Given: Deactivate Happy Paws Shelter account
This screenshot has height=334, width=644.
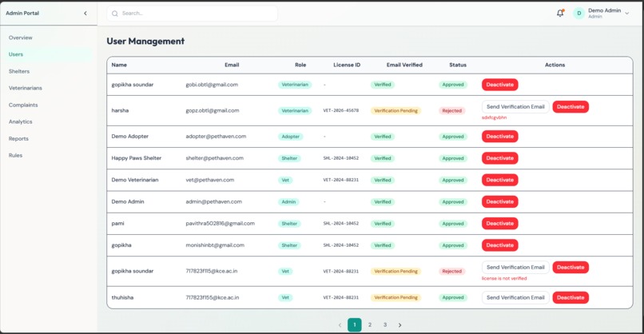Looking at the screenshot, I should pos(500,158).
